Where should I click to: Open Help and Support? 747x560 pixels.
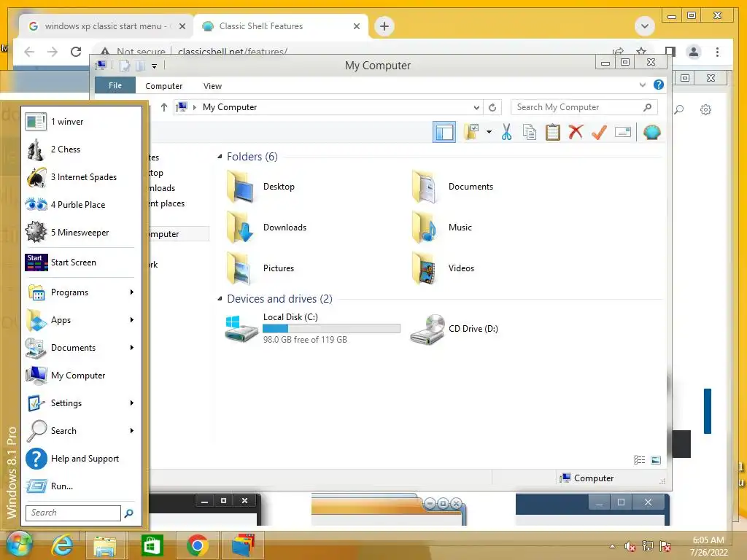(x=82, y=459)
